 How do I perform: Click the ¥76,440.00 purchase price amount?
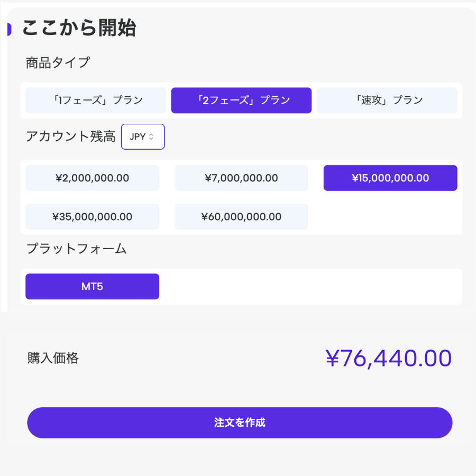388,359
